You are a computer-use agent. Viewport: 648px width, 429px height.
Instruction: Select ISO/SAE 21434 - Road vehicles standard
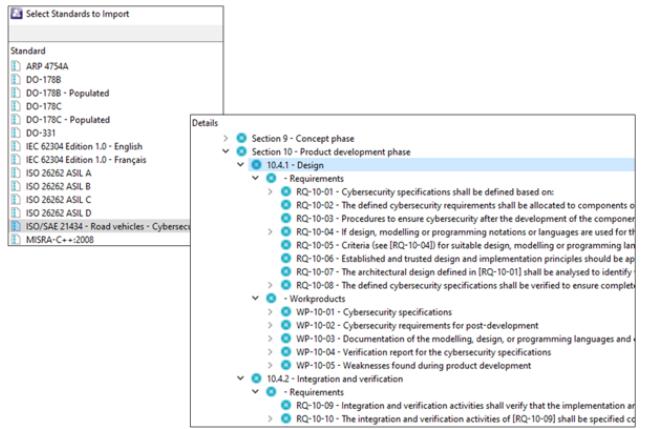click(x=107, y=226)
